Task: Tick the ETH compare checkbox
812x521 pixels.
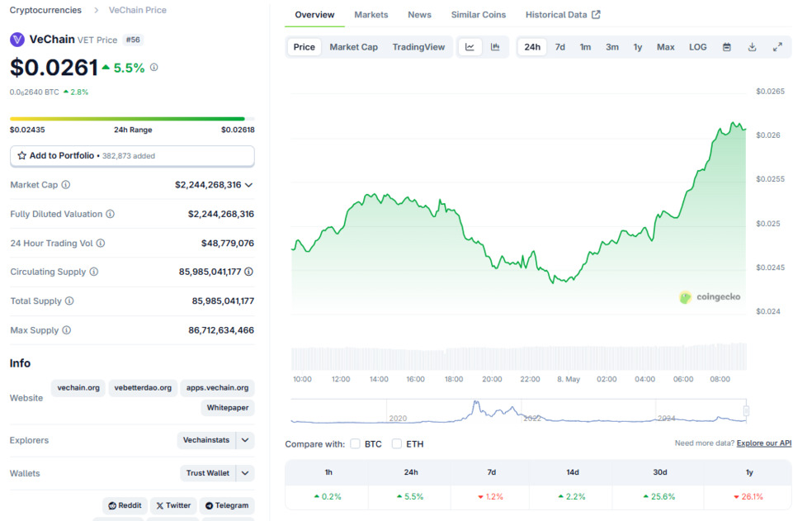Action: pyautogui.click(x=397, y=443)
